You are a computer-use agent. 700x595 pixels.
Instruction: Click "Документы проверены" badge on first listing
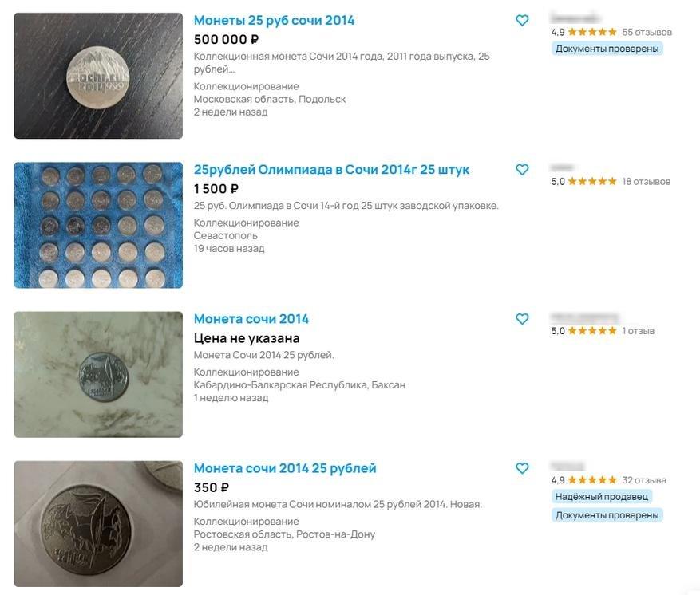click(x=607, y=49)
